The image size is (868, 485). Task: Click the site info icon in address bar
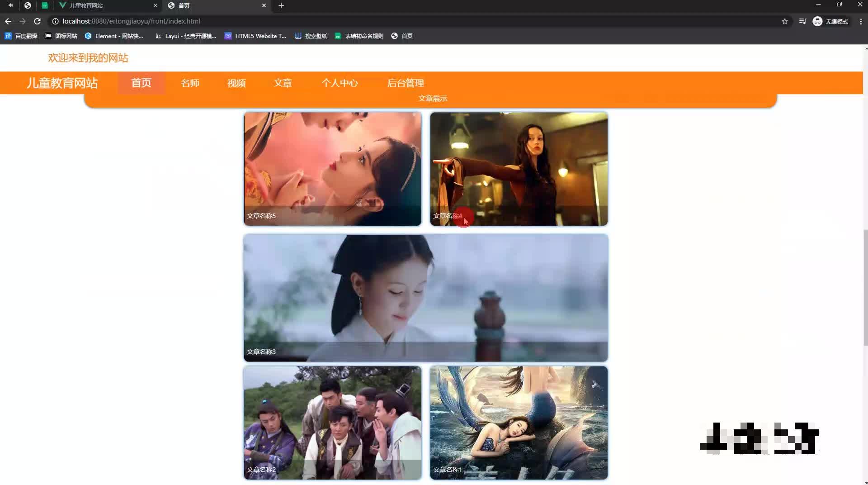[x=55, y=21]
